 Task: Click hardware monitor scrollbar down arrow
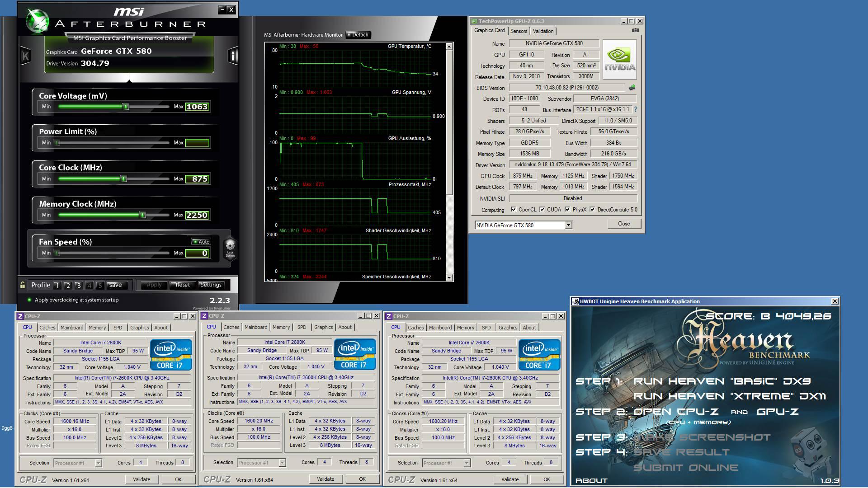point(449,278)
